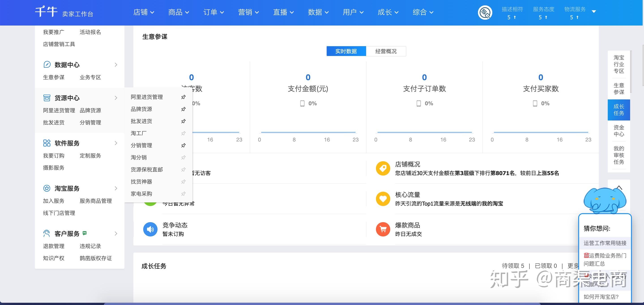Click the 客户服务 headset icon
The width and height of the screenshot is (644, 305).
coord(47,233)
